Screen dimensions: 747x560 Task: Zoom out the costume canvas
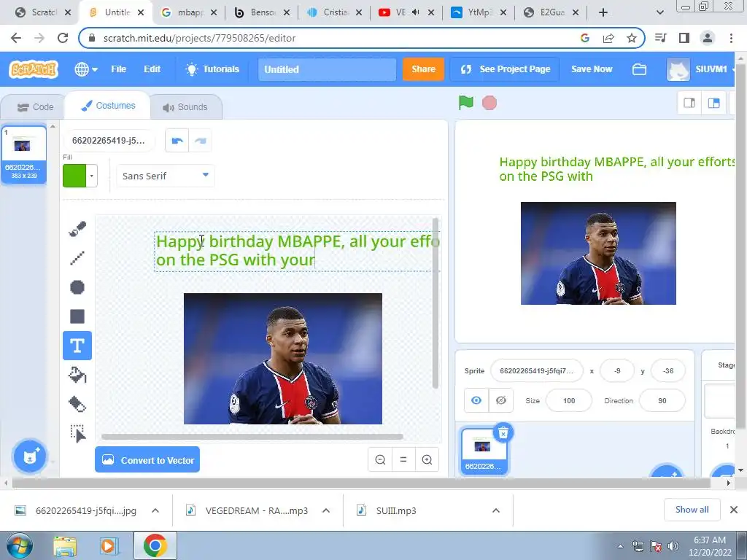point(380,459)
